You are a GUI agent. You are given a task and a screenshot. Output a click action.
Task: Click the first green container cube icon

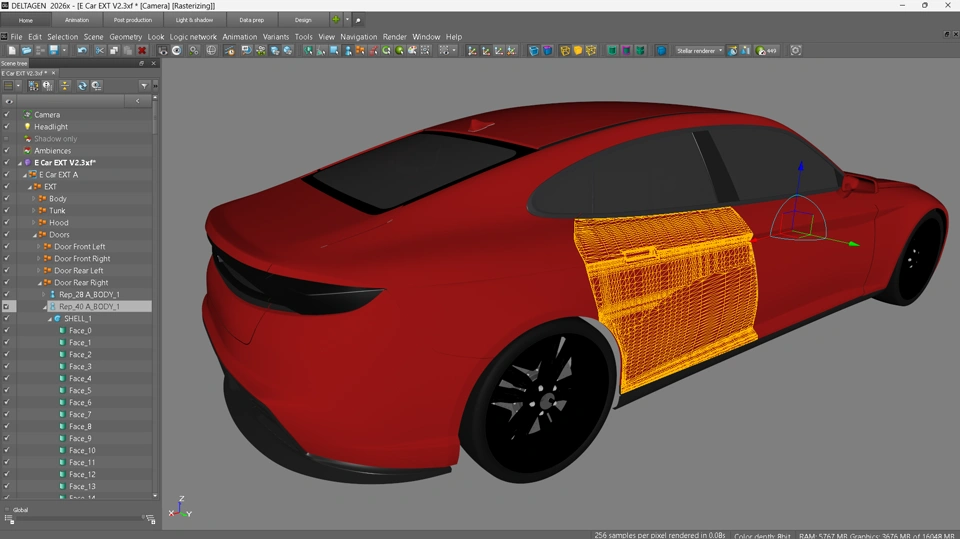click(612, 51)
